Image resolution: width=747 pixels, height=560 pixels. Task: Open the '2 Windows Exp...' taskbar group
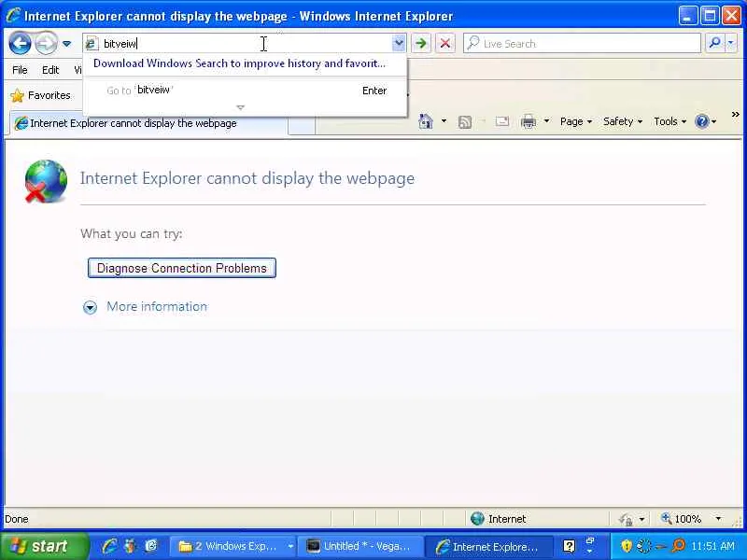(x=233, y=546)
